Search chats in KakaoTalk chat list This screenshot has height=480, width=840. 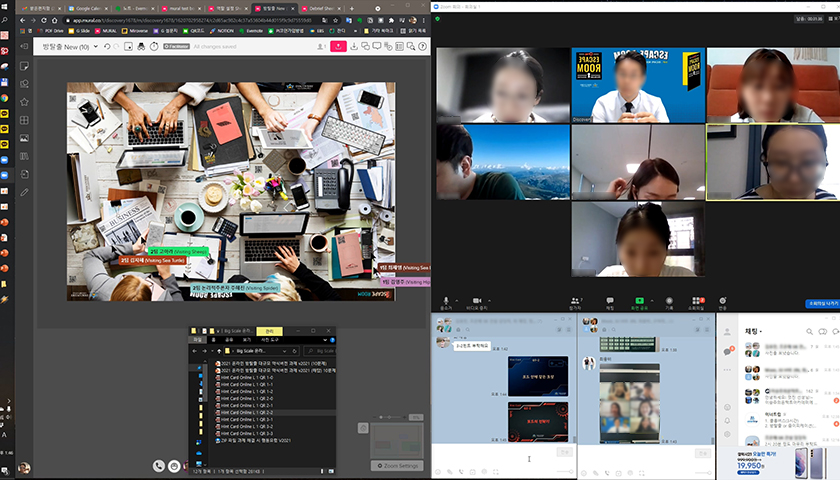click(x=809, y=332)
